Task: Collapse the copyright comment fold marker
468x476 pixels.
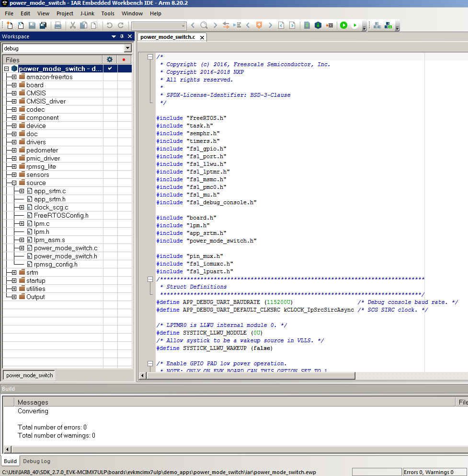Action: 150,57
